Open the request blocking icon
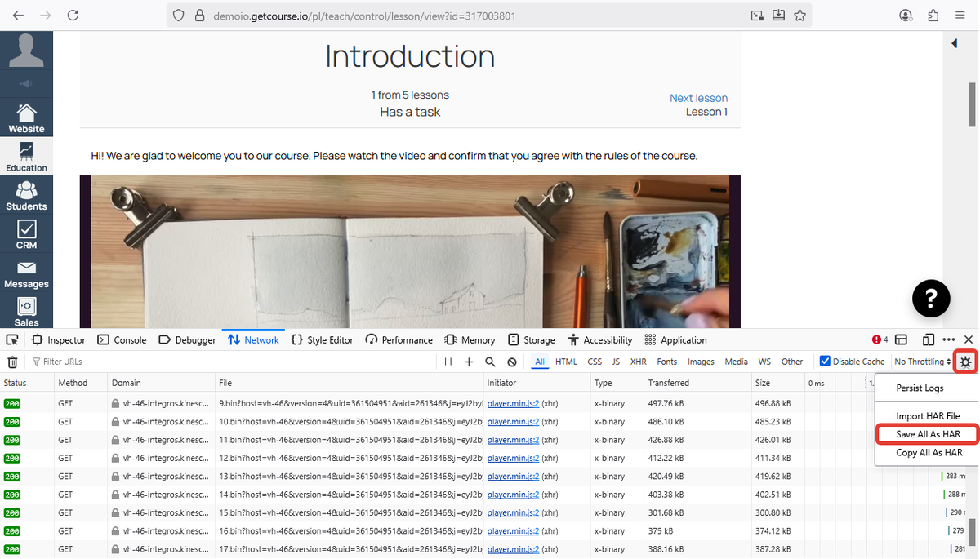980x559 pixels. click(512, 362)
